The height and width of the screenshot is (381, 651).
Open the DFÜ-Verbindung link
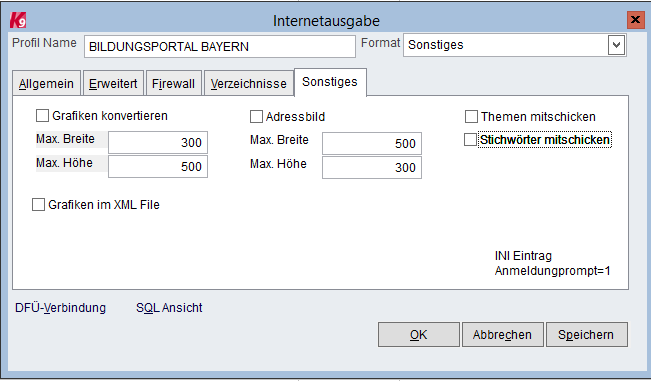(x=61, y=308)
